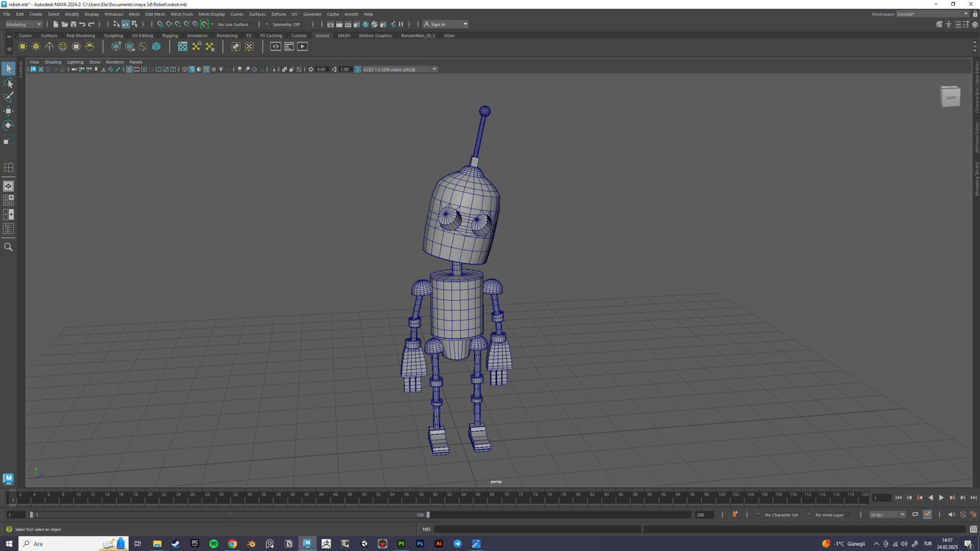Click the viewport gamma 1.00 field
Screen dimensions: 980x551
click(345, 70)
